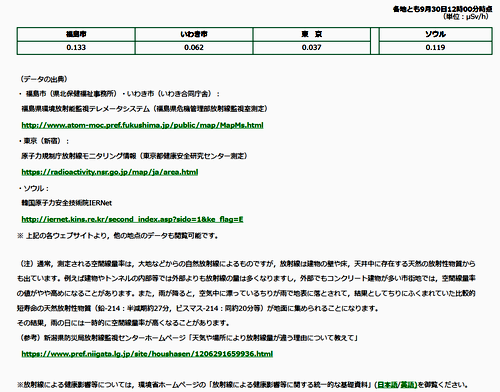Click the ソウル： bullet label

click(34, 188)
